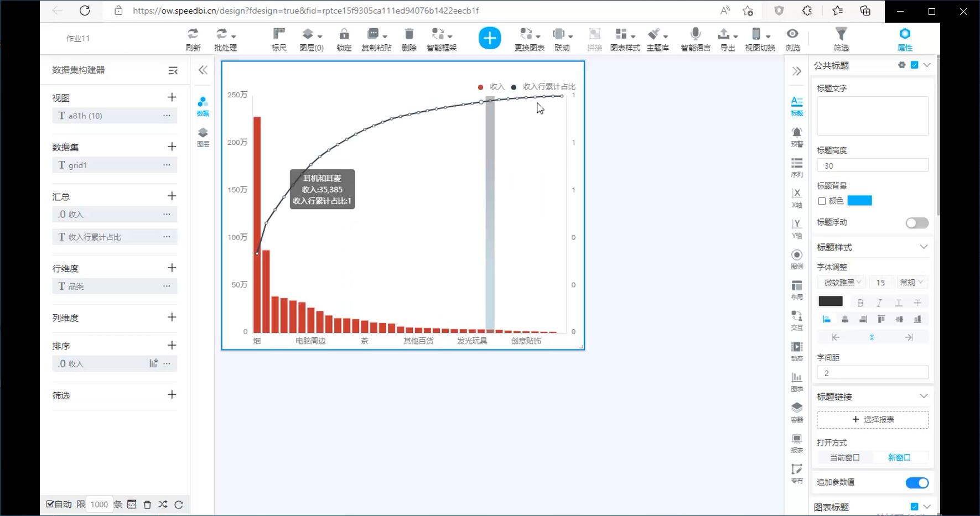
Task: Switch to the X轴 settings tab
Action: click(796, 197)
